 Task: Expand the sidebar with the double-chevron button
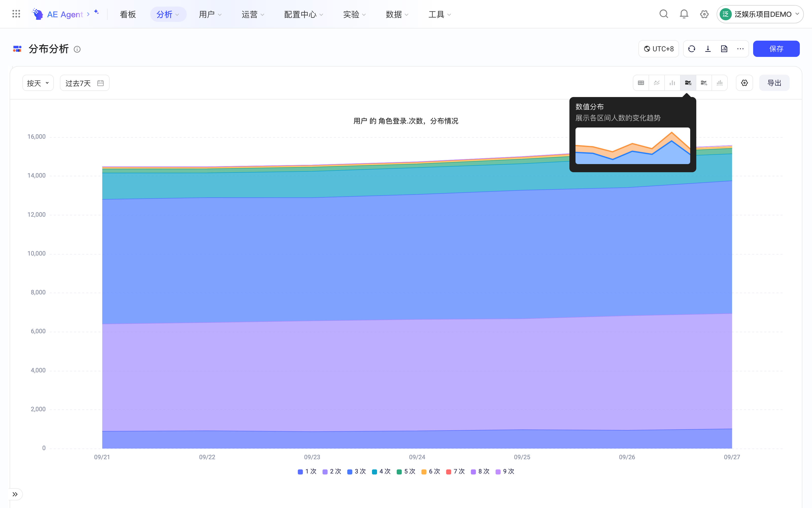tap(15, 494)
